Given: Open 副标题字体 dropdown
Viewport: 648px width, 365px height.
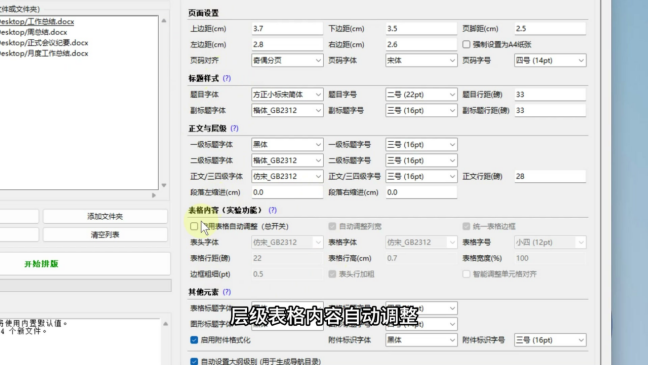Looking at the screenshot, I should click(x=287, y=110).
